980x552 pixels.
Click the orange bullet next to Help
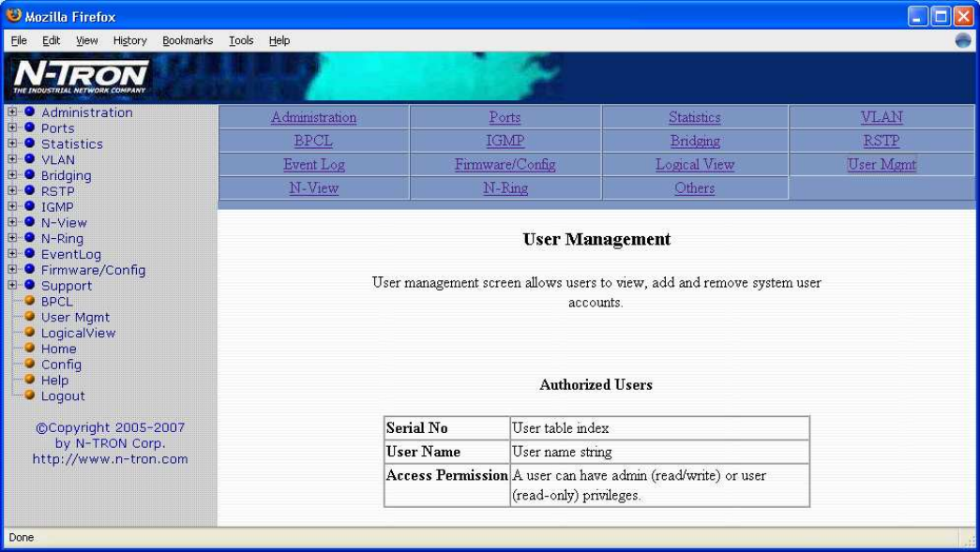tap(30, 380)
